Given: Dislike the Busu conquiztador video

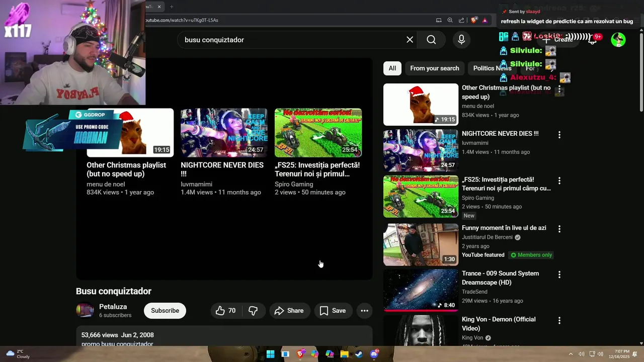Looking at the screenshot, I should tap(253, 311).
